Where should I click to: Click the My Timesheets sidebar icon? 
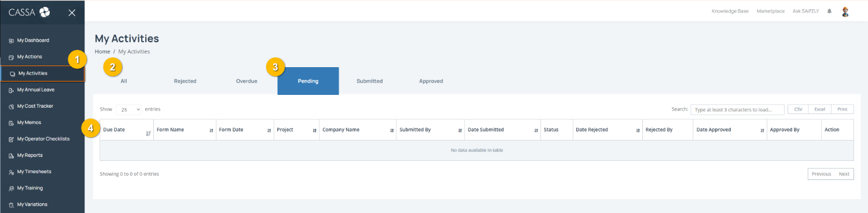pyautogui.click(x=12, y=172)
